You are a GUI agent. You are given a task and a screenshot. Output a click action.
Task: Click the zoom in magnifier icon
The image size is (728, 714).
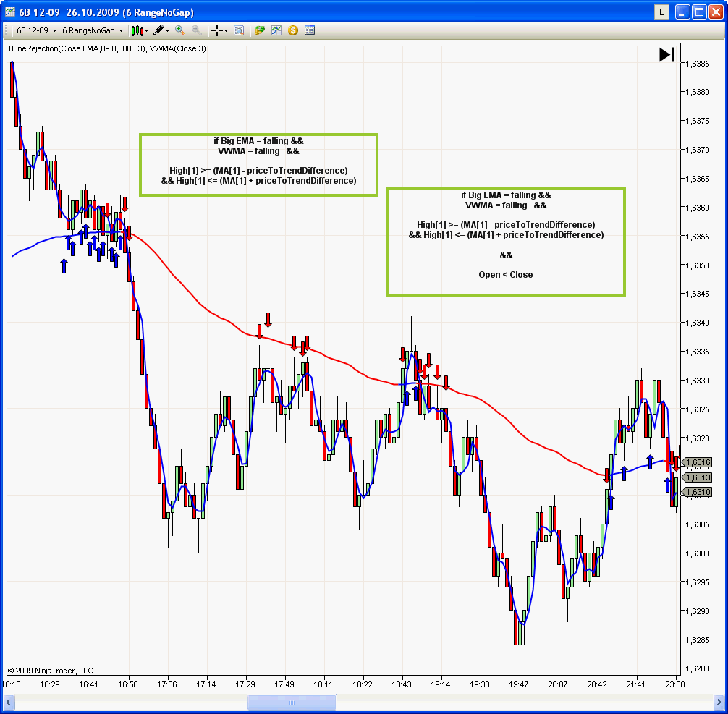click(180, 30)
